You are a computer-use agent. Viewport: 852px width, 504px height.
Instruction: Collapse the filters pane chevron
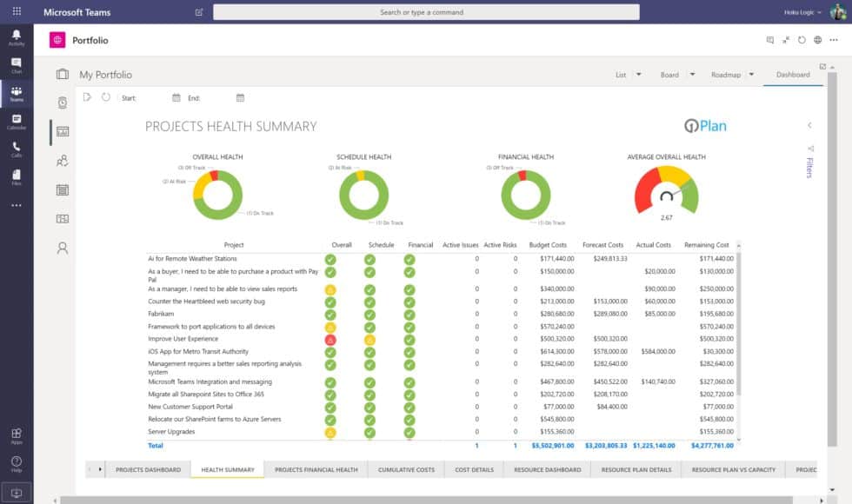point(809,125)
